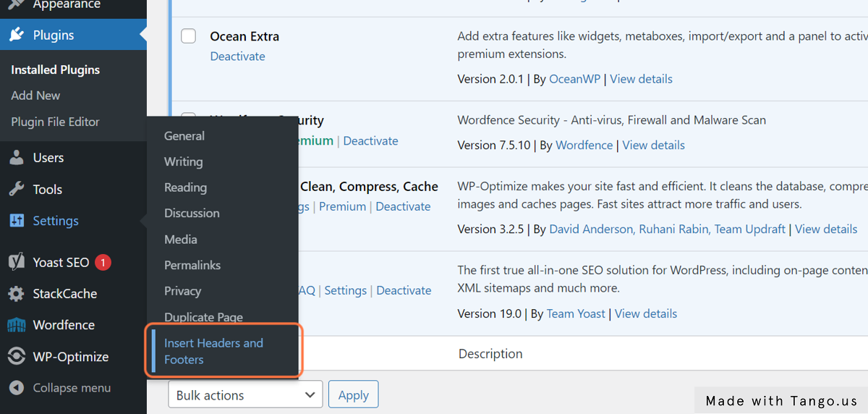Select Discussion in Settings submenu
Viewport: 868px width, 414px height.
(x=192, y=214)
